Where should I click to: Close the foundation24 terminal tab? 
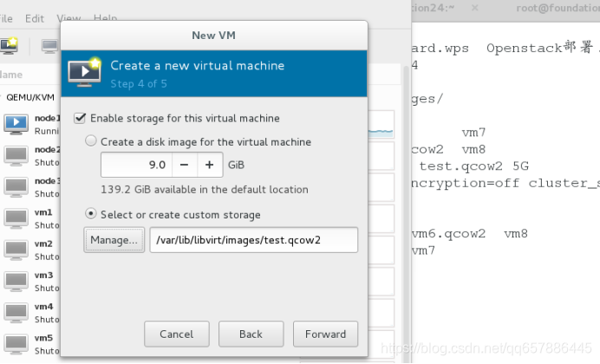[x=474, y=8]
